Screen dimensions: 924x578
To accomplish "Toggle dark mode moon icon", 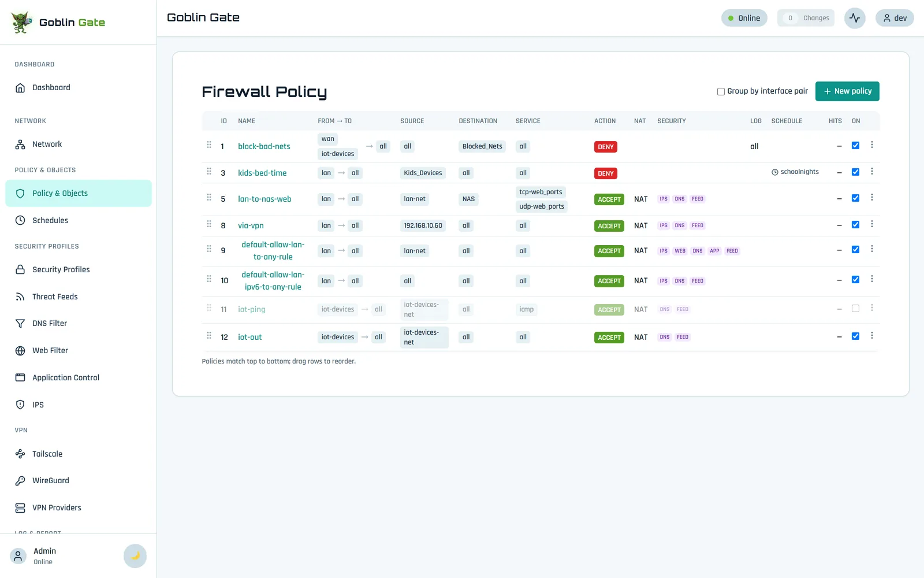I will point(135,556).
